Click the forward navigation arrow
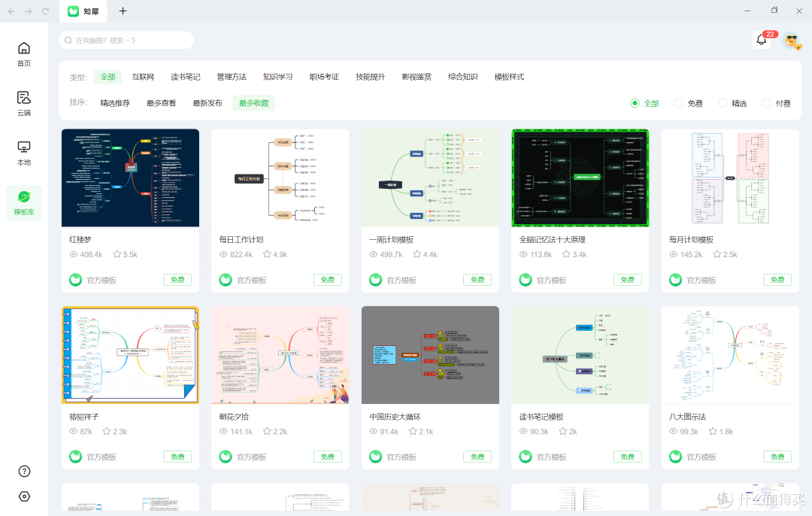This screenshot has height=516, width=812. click(28, 11)
